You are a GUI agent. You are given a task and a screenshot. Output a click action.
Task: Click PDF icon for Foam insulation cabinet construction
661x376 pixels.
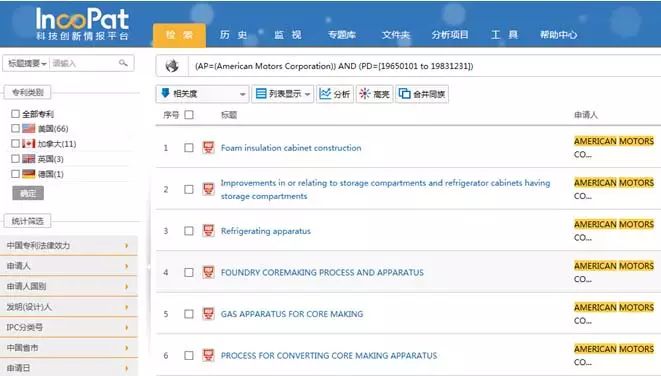point(208,148)
